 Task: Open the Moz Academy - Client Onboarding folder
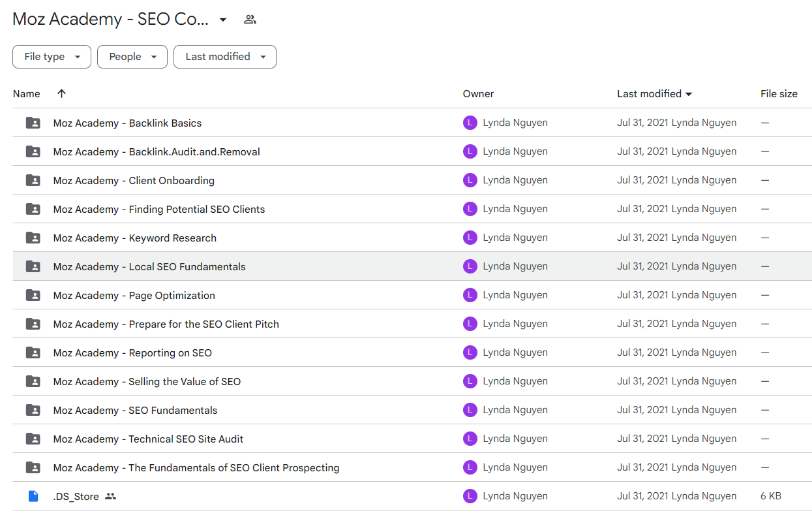pyautogui.click(x=134, y=180)
